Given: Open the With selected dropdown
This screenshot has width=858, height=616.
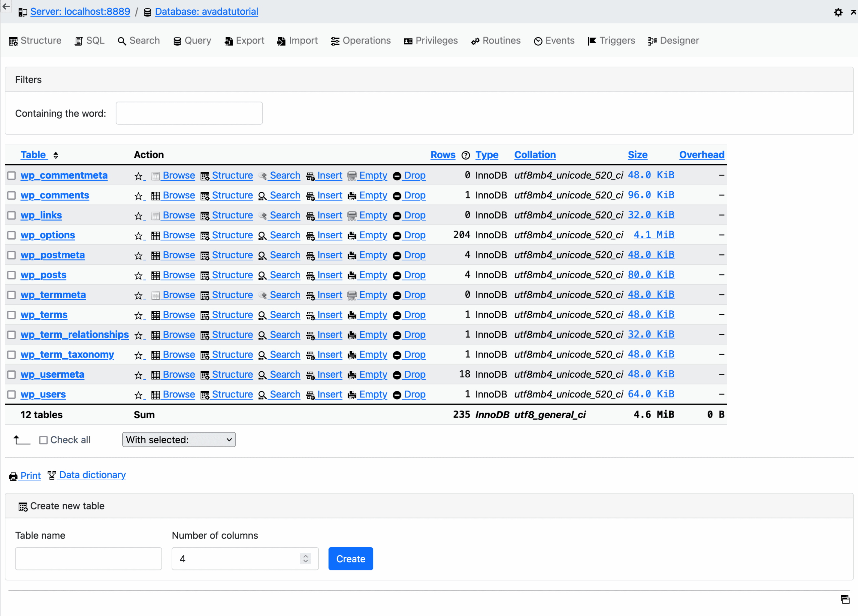Looking at the screenshot, I should pyautogui.click(x=179, y=439).
